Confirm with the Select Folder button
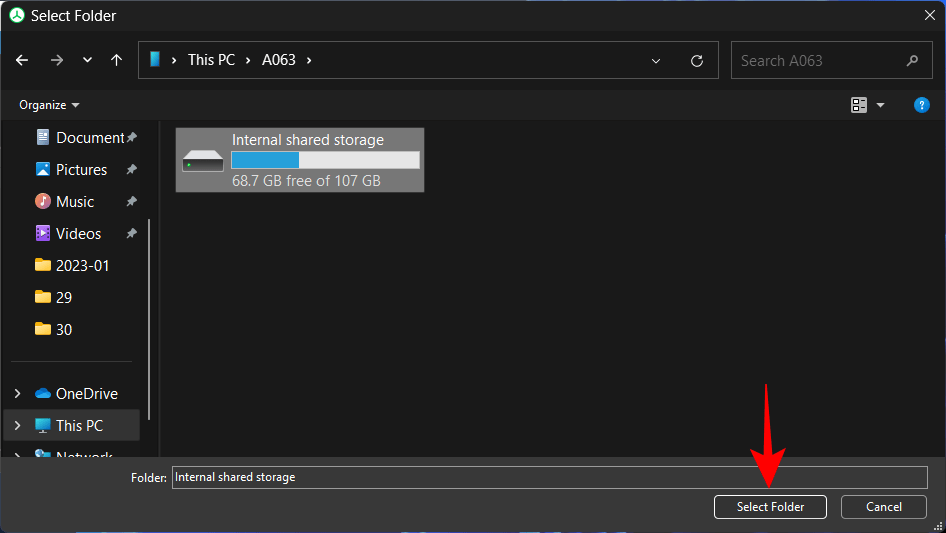Screen dimensions: 946x533 770,507
